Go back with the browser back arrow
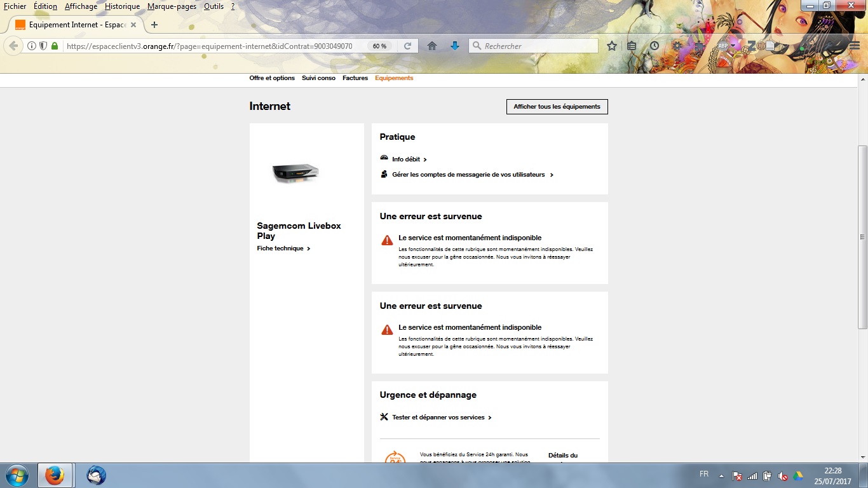This screenshot has height=488, width=868. [13, 46]
